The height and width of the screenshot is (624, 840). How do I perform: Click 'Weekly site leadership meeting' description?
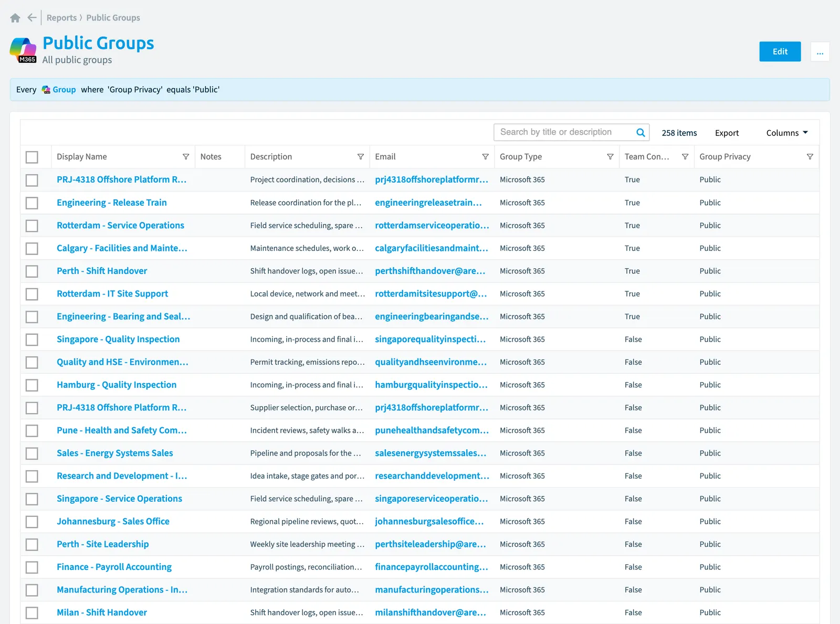click(307, 544)
